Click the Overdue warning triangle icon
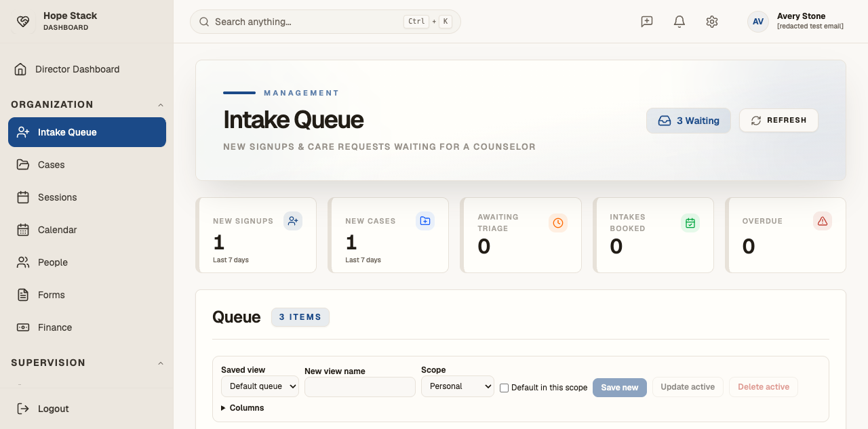 coord(823,221)
